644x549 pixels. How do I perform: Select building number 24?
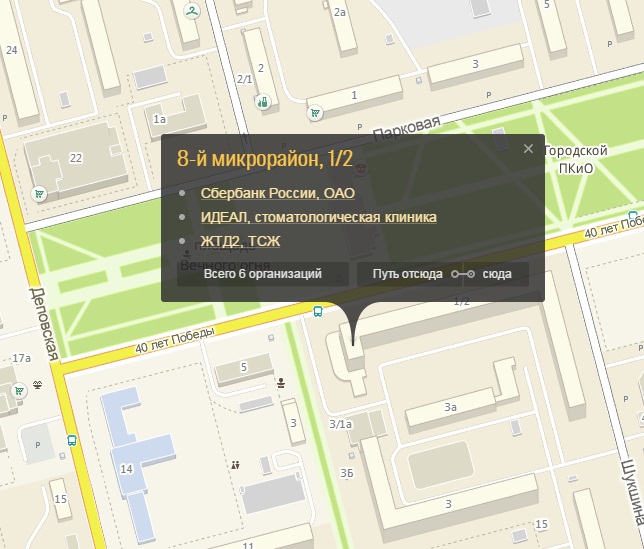coord(12,50)
